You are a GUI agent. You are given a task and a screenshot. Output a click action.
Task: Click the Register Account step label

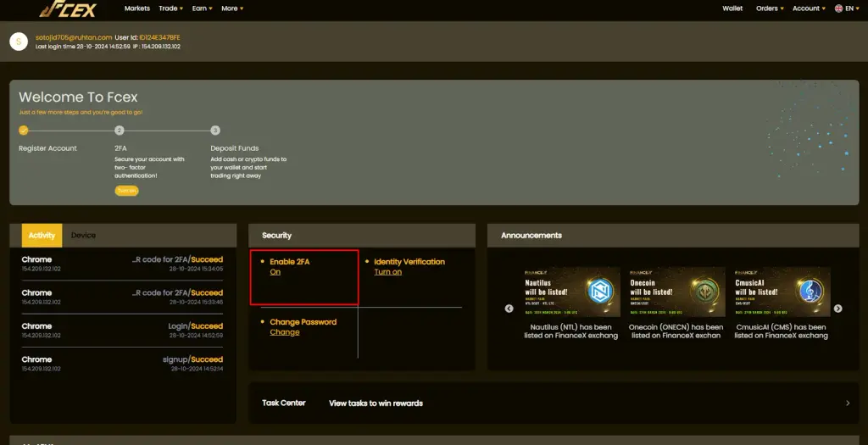click(47, 148)
